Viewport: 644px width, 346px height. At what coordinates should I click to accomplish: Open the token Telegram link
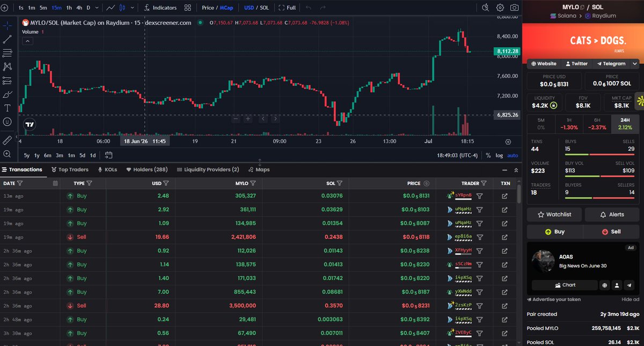point(611,63)
